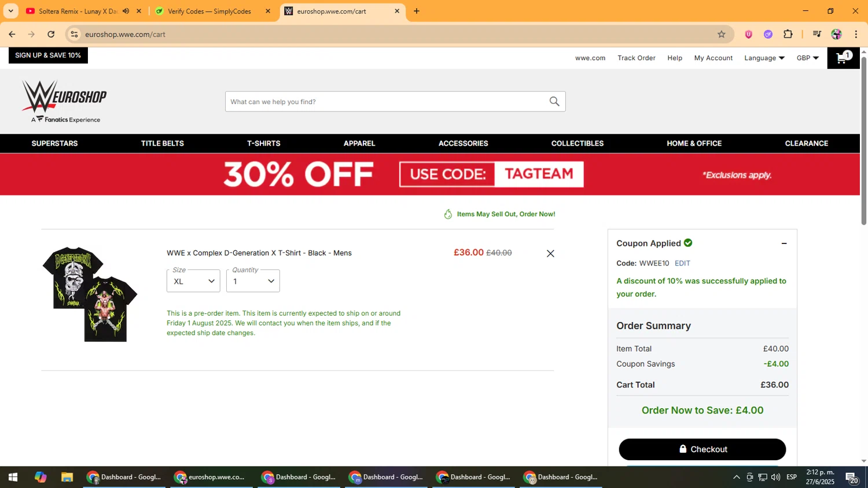
Task: Click the Order Now to Save text
Action: pyautogui.click(x=703, y=410)
